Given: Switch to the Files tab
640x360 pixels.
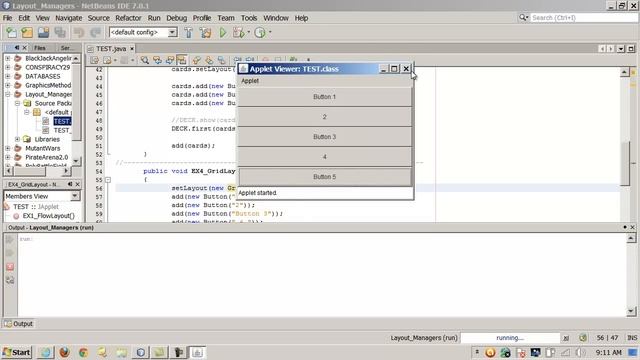Looking at the screenshot, I should (x=40, y=48).
